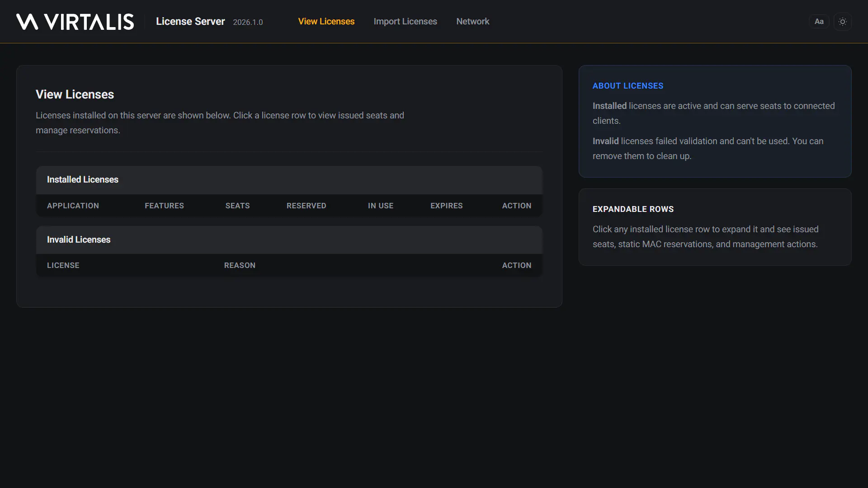
Task: Click the IN USE column header
Action: click(x=380, y=206)
